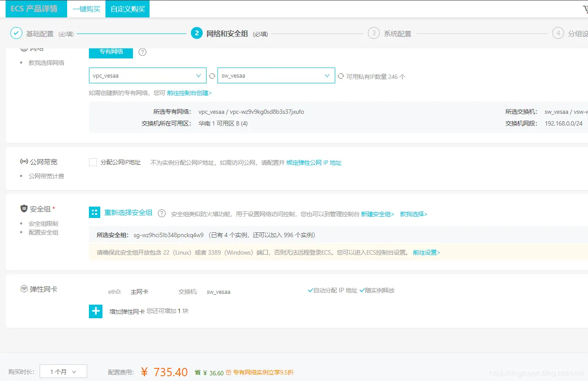
Task: Open 前往控制台创建 link
Action: 190,93
